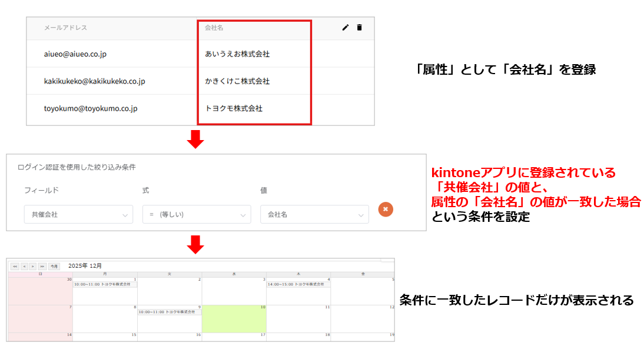Jump back with calendar double-left arrow button
The width and height of the screenshot is (644, 349).
(15, 267)
